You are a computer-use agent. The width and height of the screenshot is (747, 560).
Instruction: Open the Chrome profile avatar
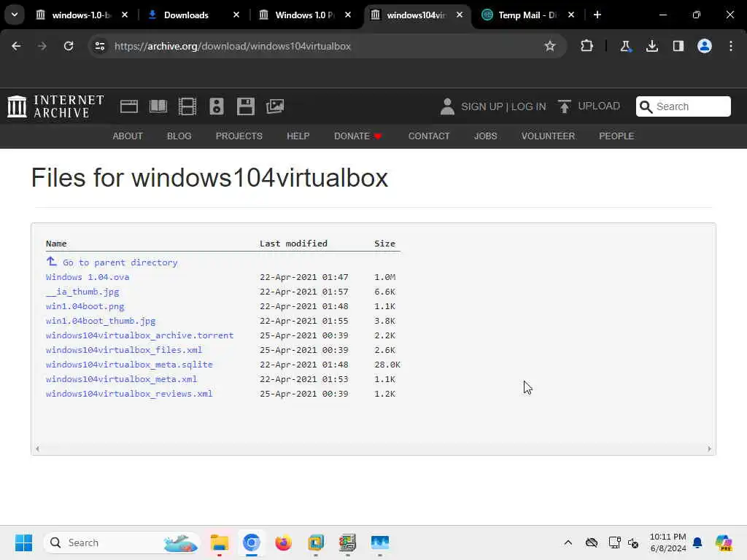[x=705, y=46]
